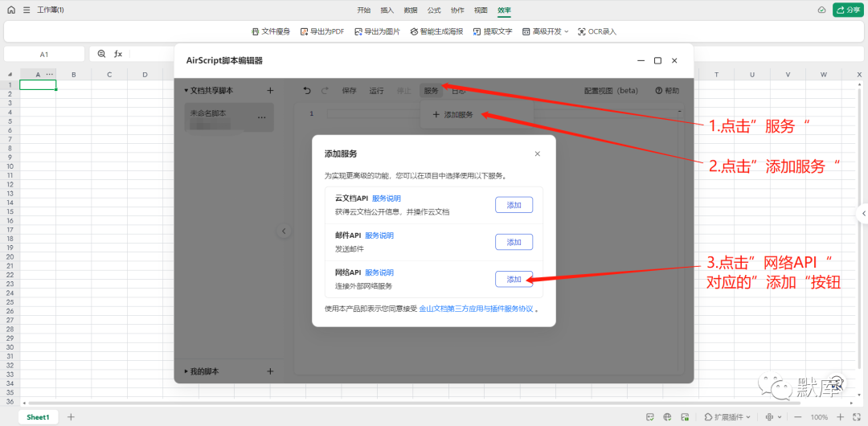Open 服务说明 link for 网络API
868x426 pixels.
tap(379, 272)
